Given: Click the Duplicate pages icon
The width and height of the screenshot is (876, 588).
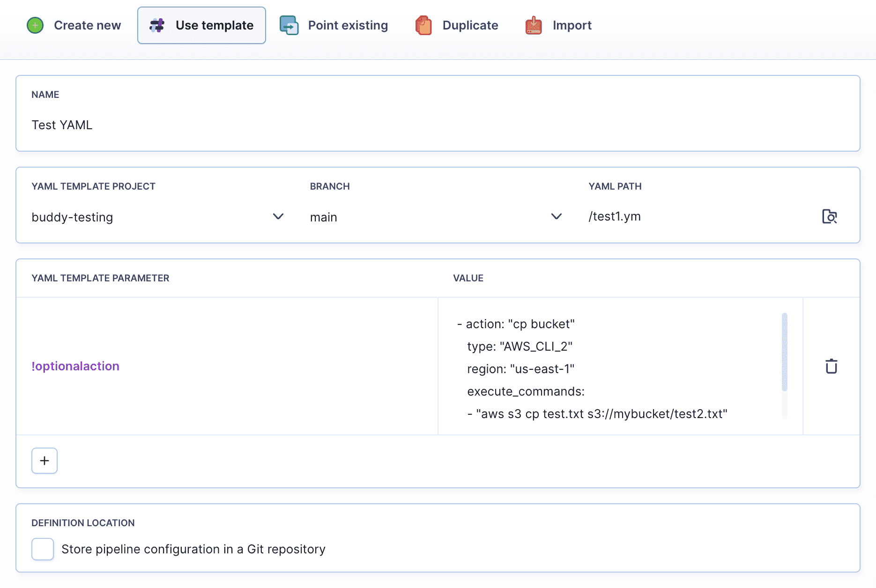Looking at the screenshot, I should [423, 25].
